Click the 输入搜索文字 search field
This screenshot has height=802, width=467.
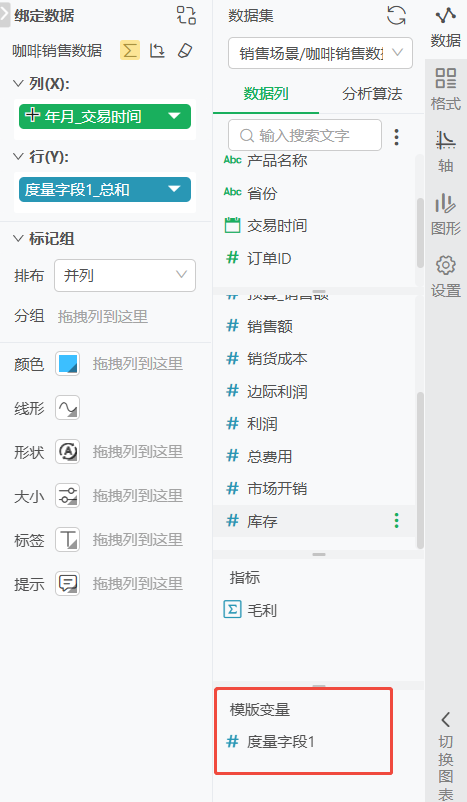click(305, 135)
